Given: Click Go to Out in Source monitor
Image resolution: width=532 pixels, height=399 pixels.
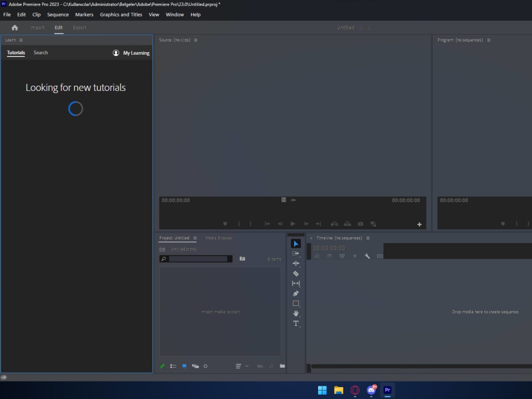Looking at the screenshot, I should 318,224.
